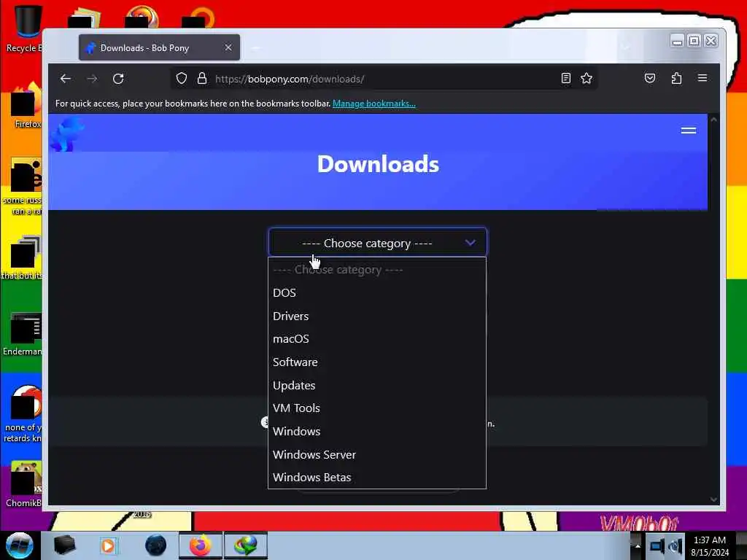Reload the Downloads page
The image size is (747, 560).
118,79
